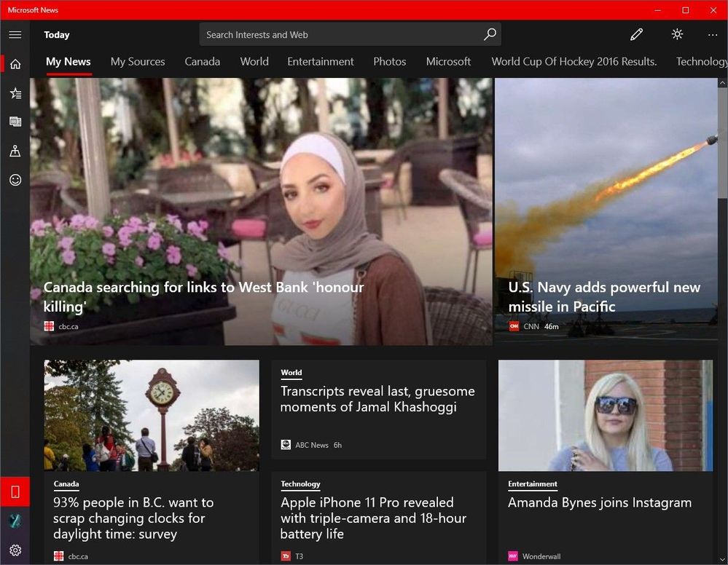Switch to the Entertainment tab
Screen dimensions: 728x565
(x=321, y=62)
